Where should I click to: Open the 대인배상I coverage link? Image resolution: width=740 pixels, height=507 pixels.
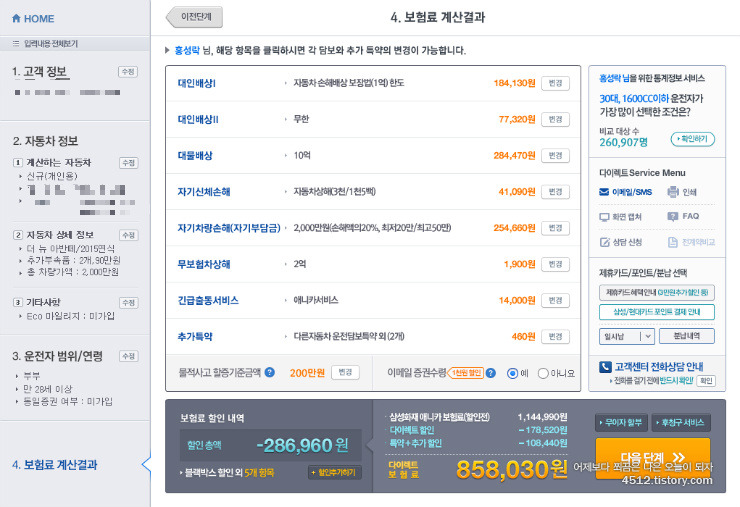(x=196, y=83)
